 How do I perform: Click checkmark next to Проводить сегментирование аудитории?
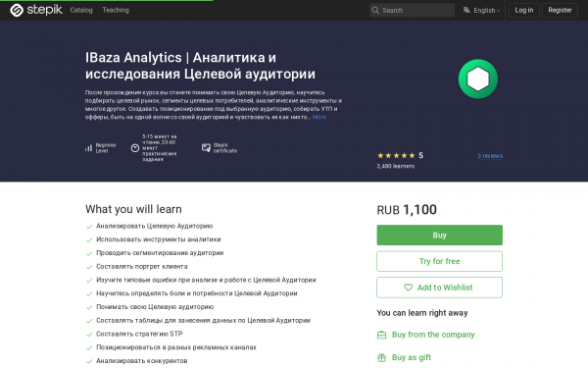click(x=89, y=253)
